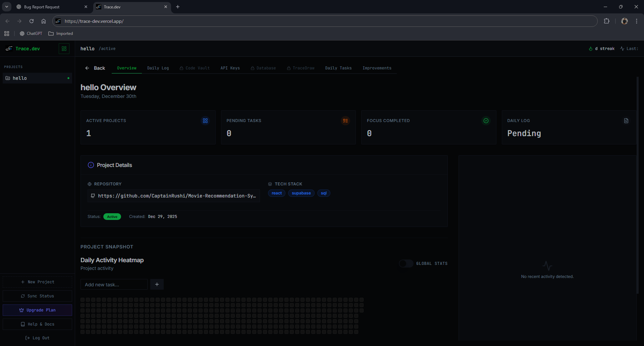This screenshot has width=644, height=346.
Task: Click the Focus Completed checkmark icon
Action: (486, 121)
